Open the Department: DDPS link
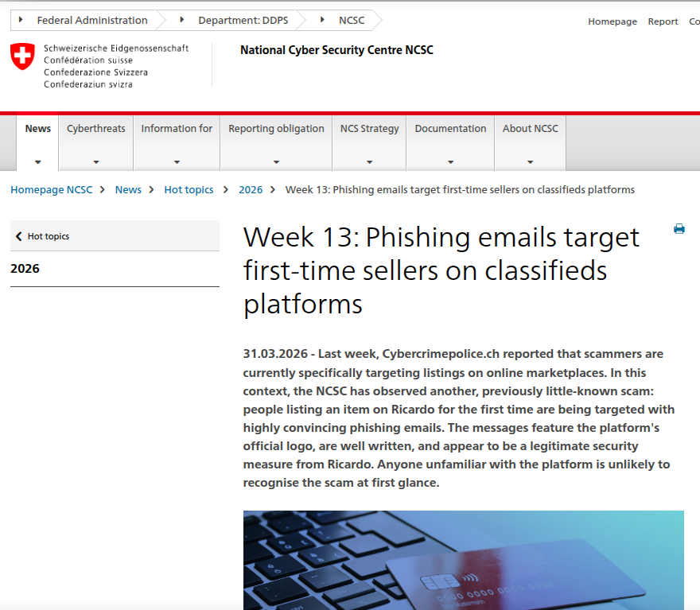This screenshot has height=610, width=700. point(243,20)
